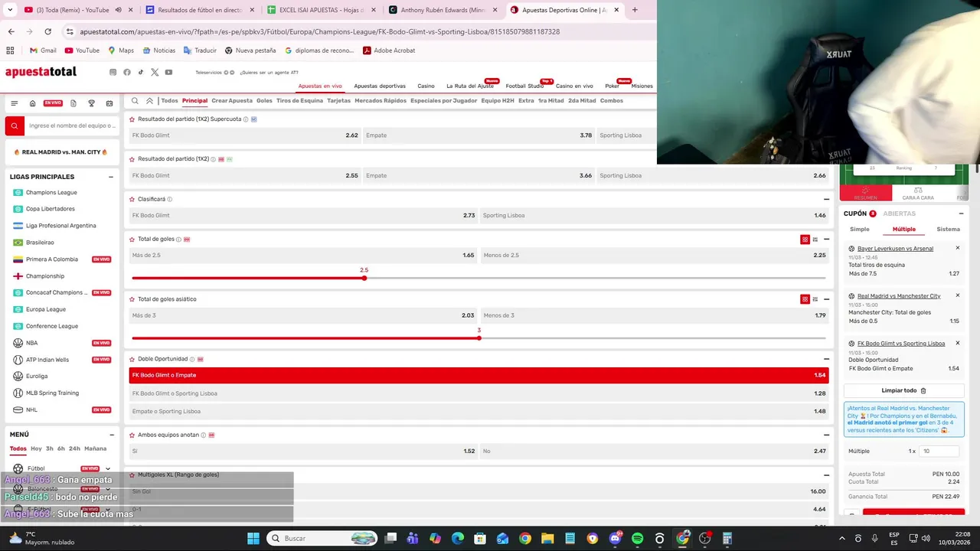Click the Múltiple stake amount field
The image size is (980, 551).
(x=939, y=451)
